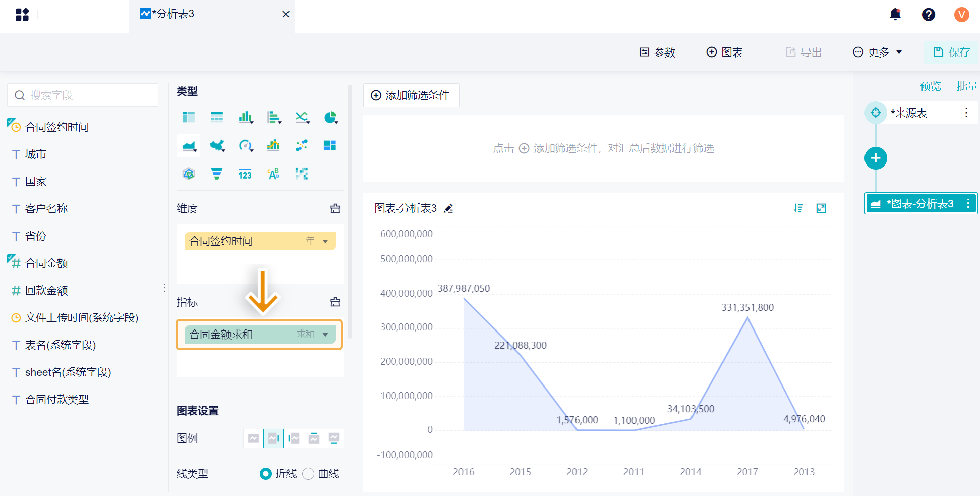
Task: Open the notifications bell
Action: 895,14
